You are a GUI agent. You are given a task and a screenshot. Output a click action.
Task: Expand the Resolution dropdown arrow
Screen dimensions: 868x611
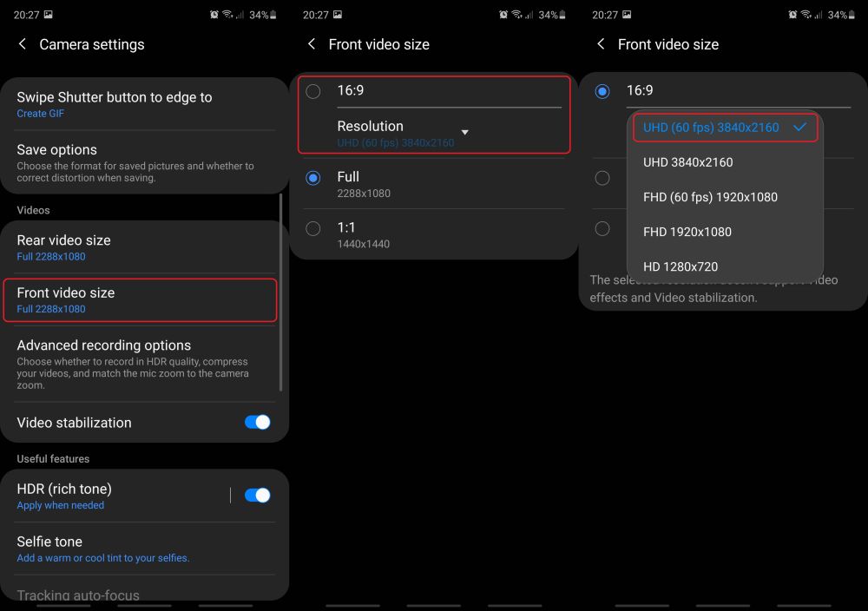[465, 132]
